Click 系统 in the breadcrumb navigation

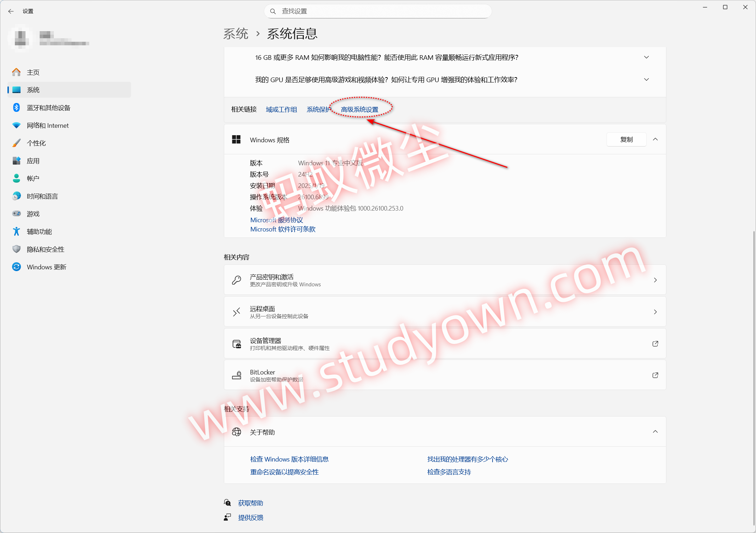pyautogui.click(x=236, y=33)
